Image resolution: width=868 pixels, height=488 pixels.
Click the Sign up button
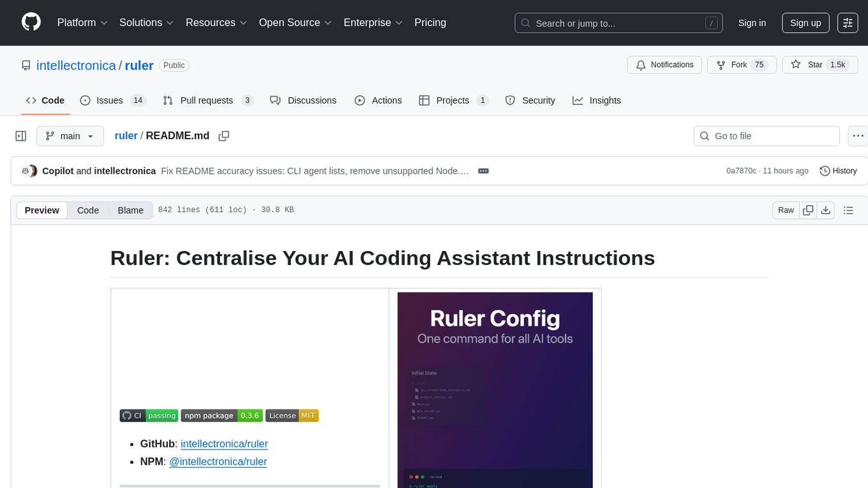805,23
